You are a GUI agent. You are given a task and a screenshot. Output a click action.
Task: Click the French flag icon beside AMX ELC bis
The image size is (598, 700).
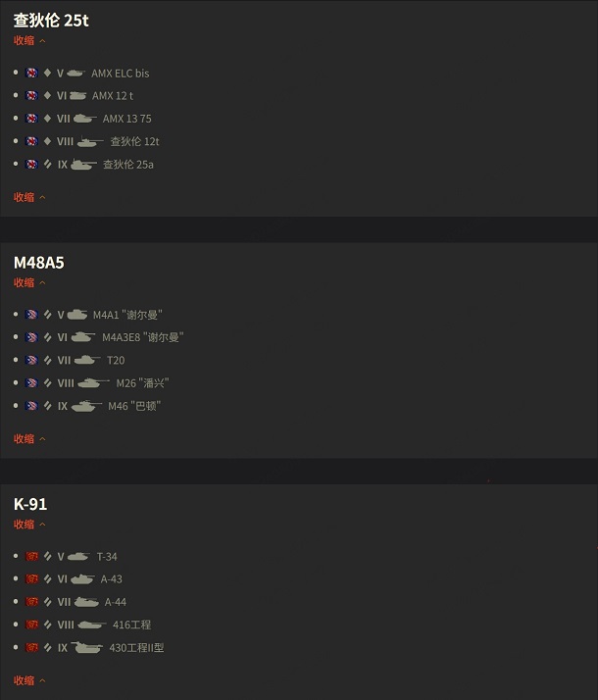coord(31,73)
